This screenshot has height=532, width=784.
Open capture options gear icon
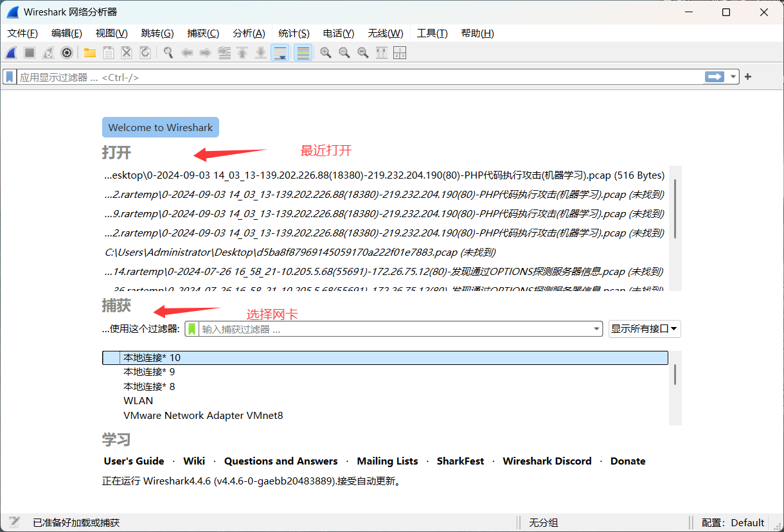click(x=66, y=53)
